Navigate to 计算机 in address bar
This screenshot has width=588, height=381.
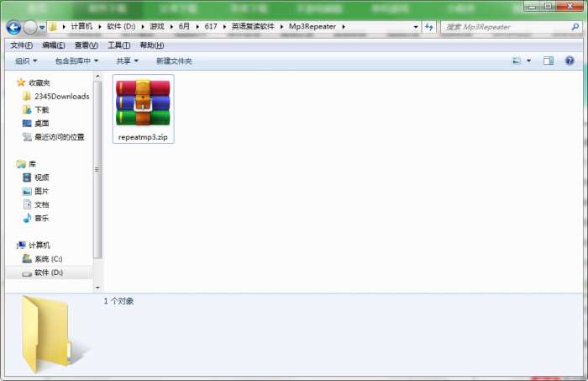81,27
